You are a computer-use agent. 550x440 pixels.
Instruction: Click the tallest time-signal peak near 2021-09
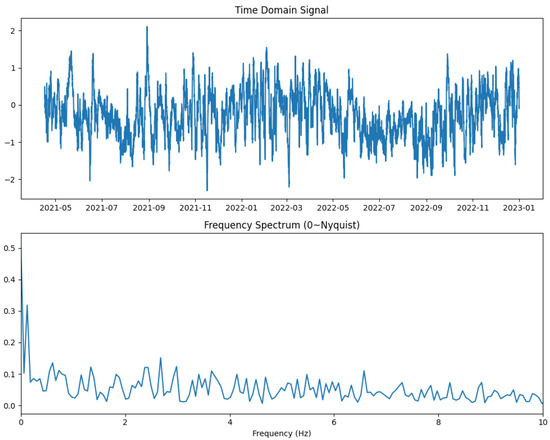(x=147, y=27)
